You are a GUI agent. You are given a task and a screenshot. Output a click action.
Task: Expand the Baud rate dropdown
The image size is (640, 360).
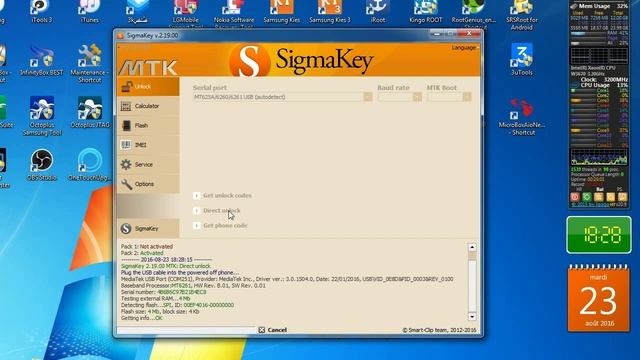click(417, 97)
